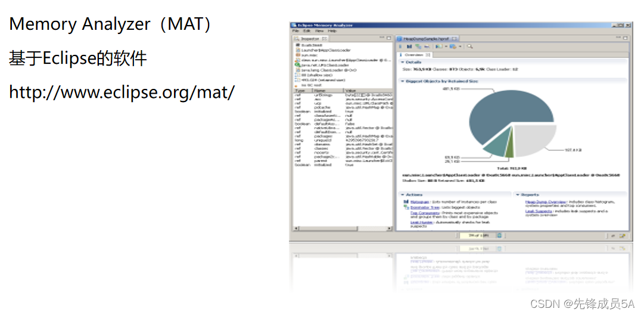Collapse the Reports section
The width and height of the screenshot is (644, 315).
coord(518,194)
